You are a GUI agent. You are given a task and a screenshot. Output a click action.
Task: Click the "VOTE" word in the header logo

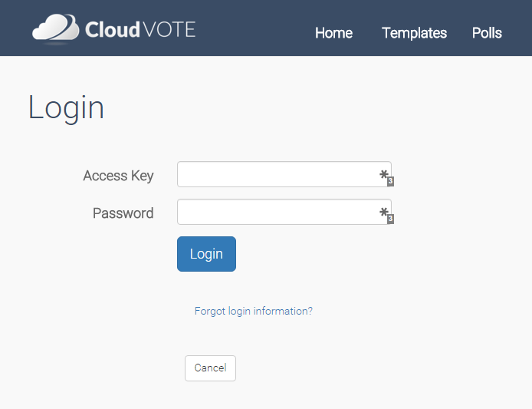click(x=169, y=30)
